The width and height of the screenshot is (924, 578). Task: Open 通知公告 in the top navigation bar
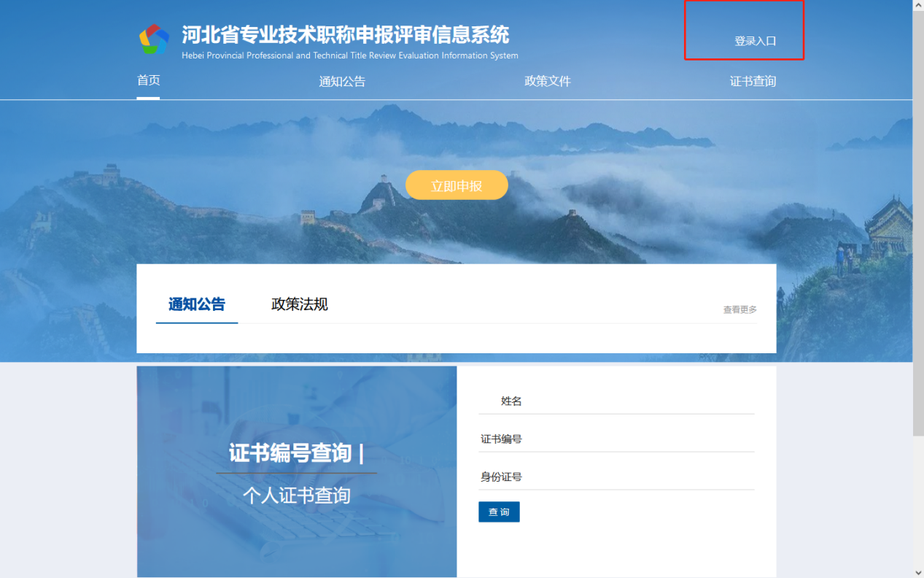pos(342,82)
